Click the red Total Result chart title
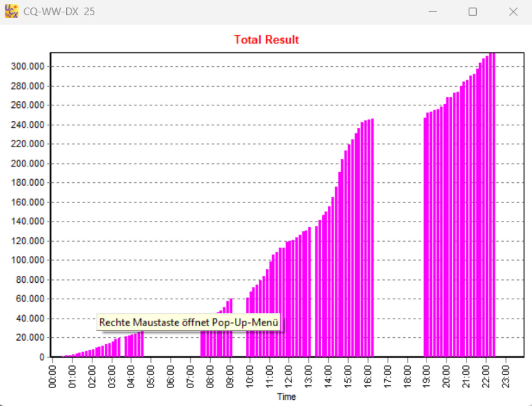 pos(266,40)
